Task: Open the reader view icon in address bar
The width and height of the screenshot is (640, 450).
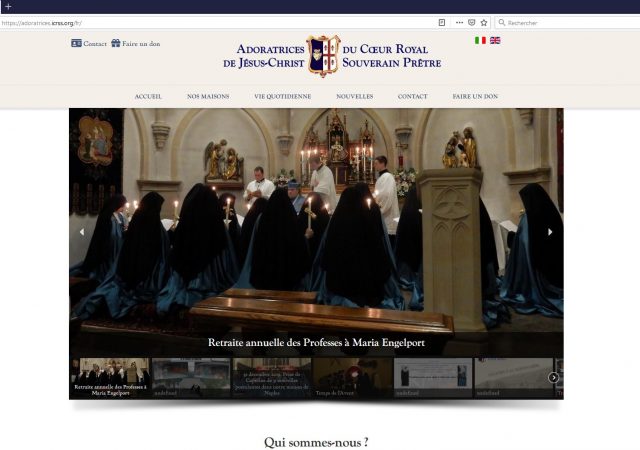Action: (442, 22)
